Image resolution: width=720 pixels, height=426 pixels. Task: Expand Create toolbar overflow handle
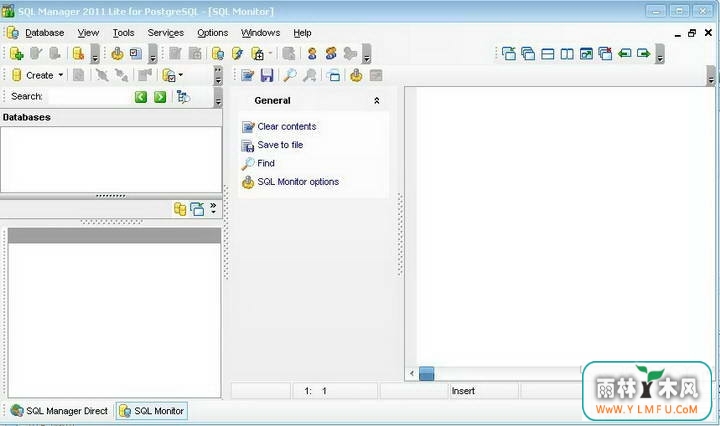218,75
